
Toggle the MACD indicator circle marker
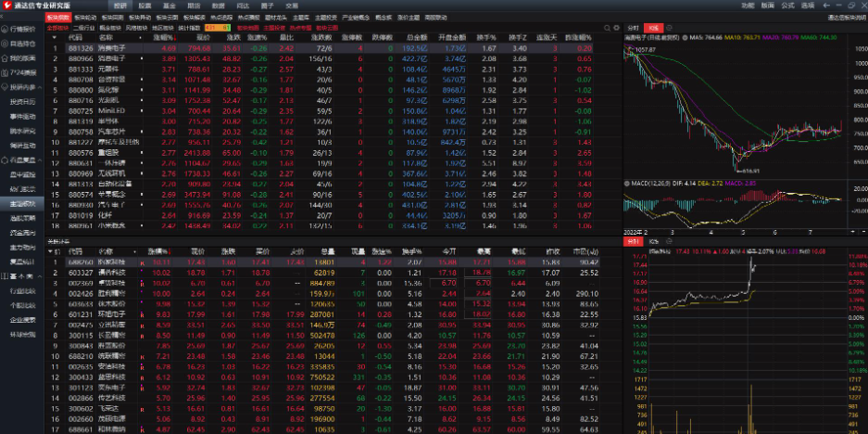627,184
